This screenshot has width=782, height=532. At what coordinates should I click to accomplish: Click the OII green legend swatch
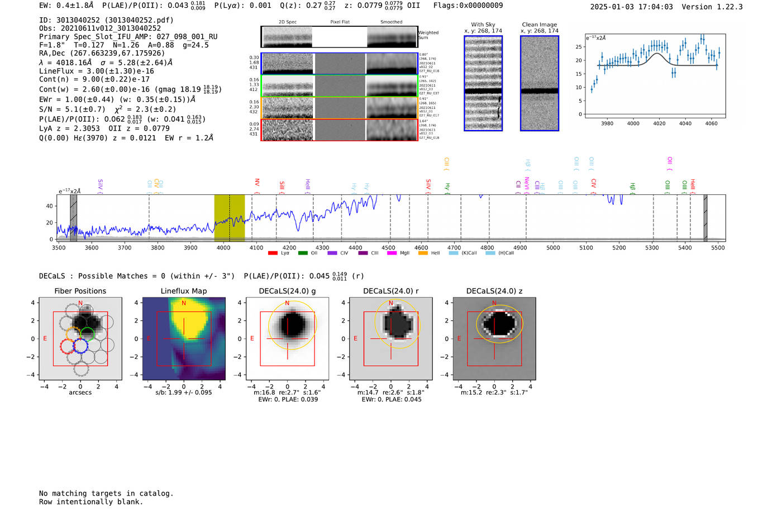point(303,253)
